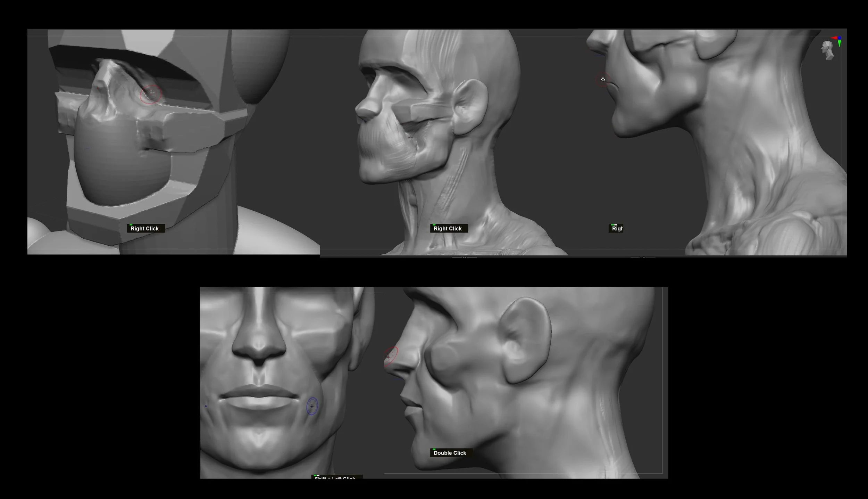Click the small blue symmetry dot left of mouth

206,406
